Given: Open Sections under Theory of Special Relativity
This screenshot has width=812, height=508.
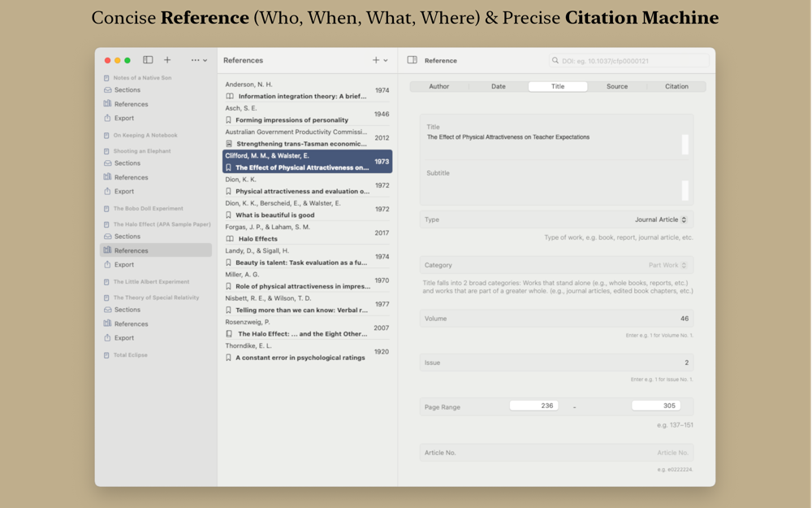Looking at the screenshot, I should (127, 310).
